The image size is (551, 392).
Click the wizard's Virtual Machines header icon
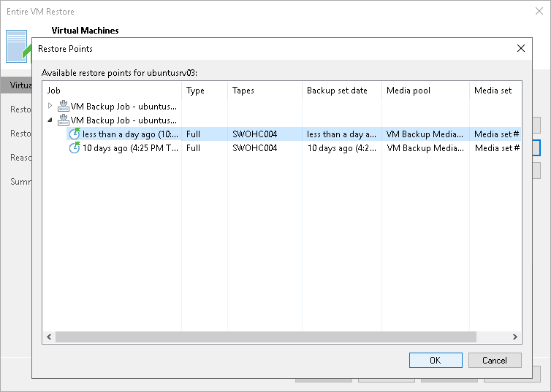click(18, 46)
